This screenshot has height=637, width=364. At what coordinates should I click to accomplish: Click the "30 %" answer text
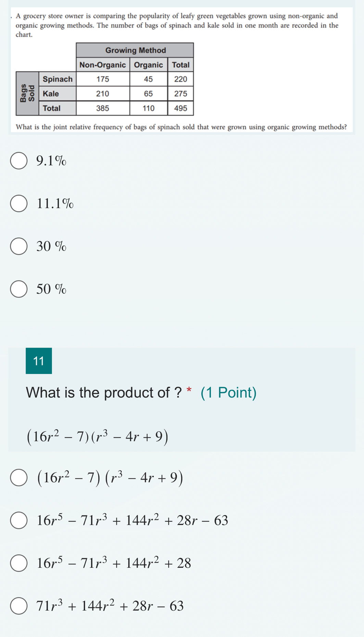click(x=51, y=246)
